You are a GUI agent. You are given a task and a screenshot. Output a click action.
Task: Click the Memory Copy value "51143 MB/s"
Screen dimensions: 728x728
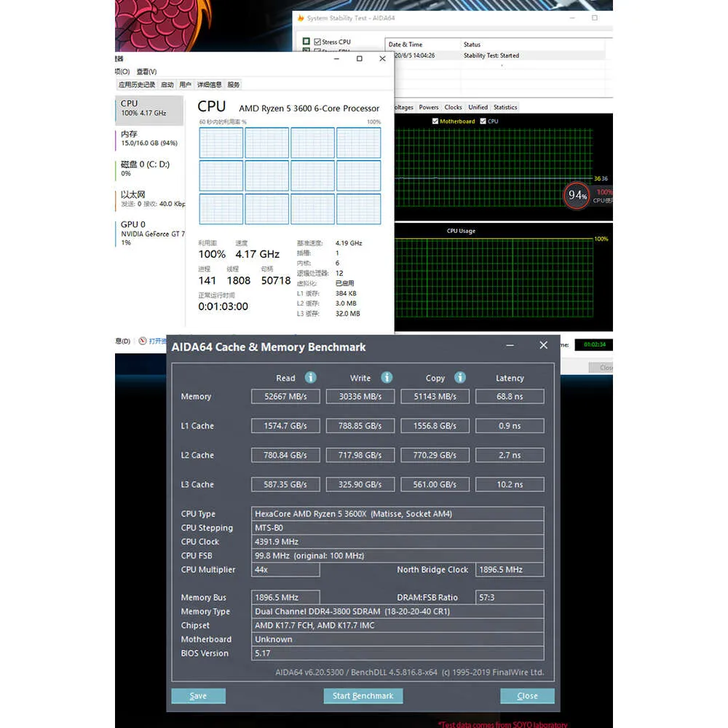pos(435,397)
